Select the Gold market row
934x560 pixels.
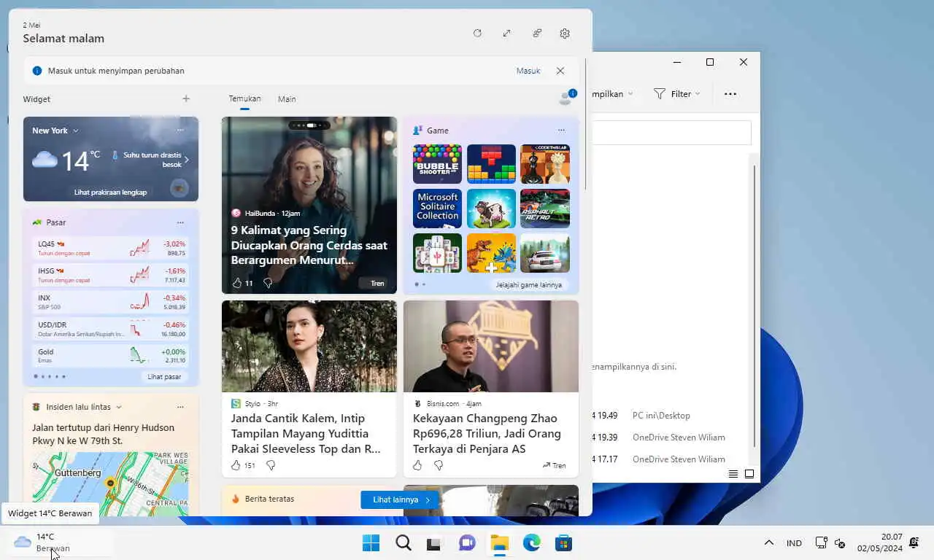[111, 356]
